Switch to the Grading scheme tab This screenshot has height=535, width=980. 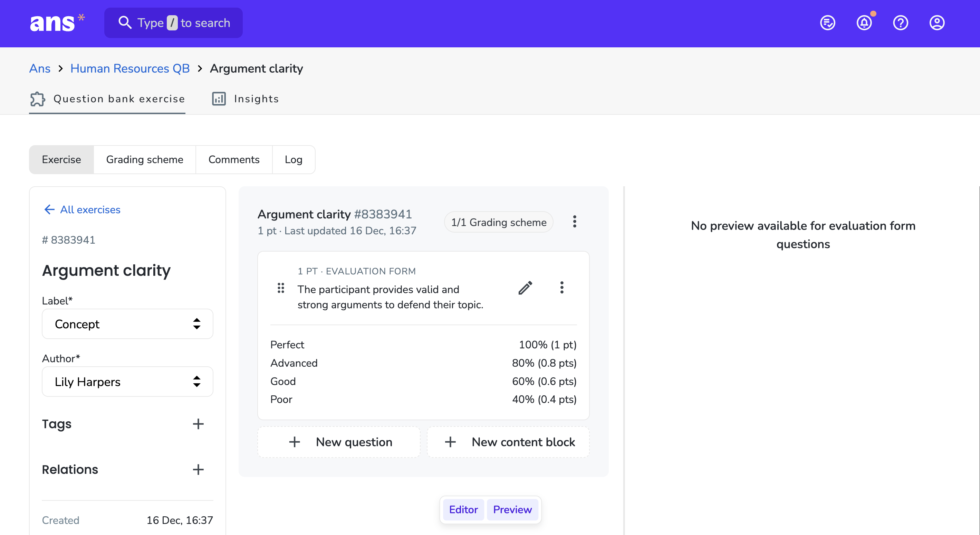coord(145,160)
